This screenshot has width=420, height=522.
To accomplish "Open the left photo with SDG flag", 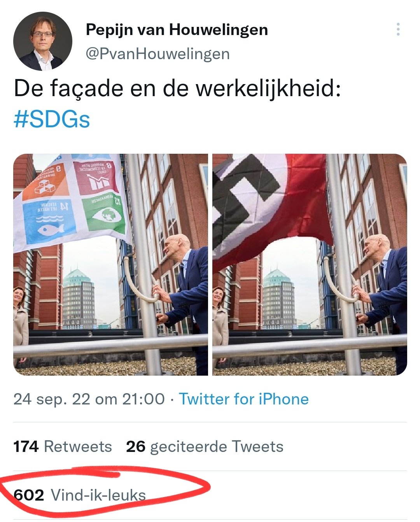I will (111, 265).
